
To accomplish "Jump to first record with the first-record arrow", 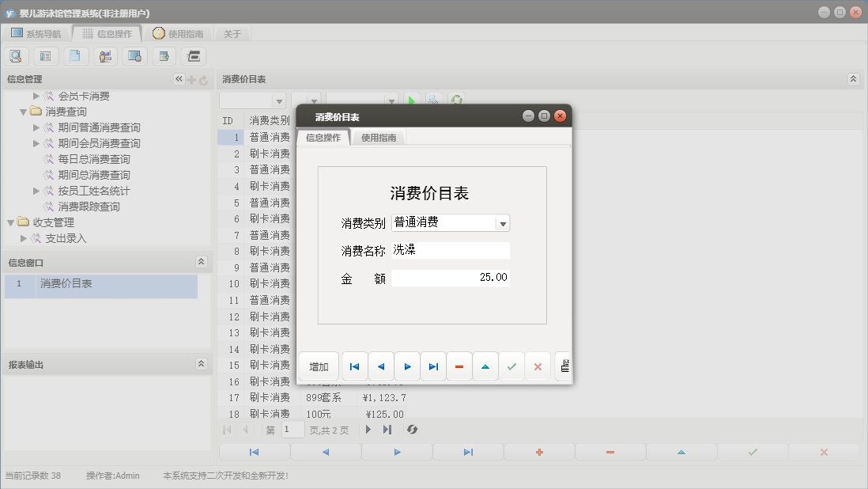I will (x=354, y=366).
